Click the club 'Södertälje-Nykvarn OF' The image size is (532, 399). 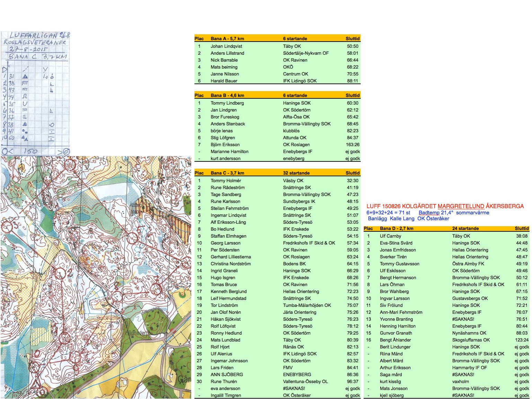click(x=306, y=53)
